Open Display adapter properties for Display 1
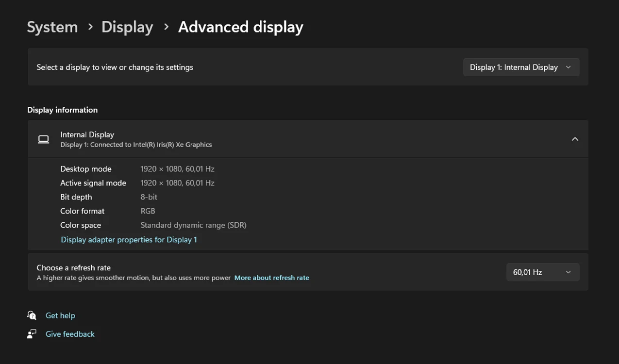Viewport: 619px width, 364px height. (129, 240)
